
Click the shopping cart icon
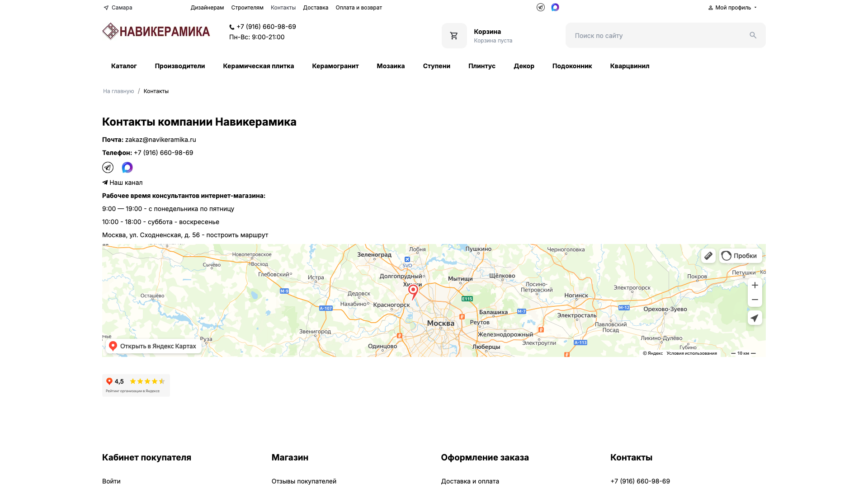tap(454, 36)
